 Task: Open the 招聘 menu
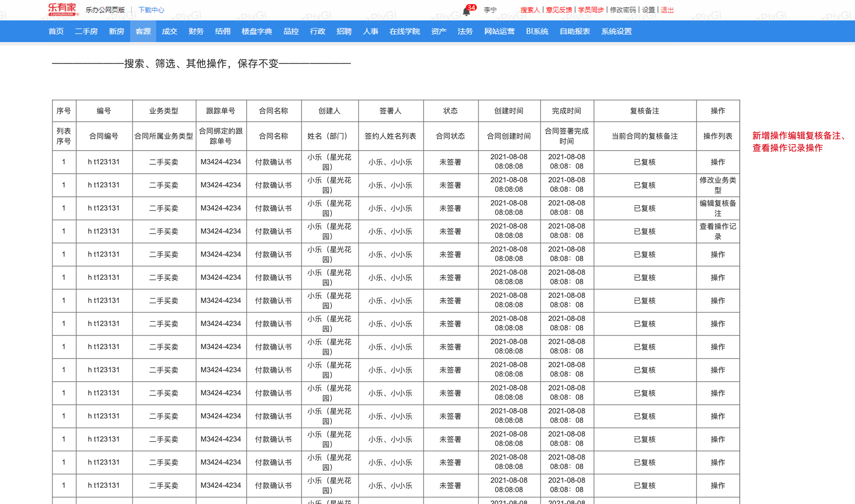344,31
